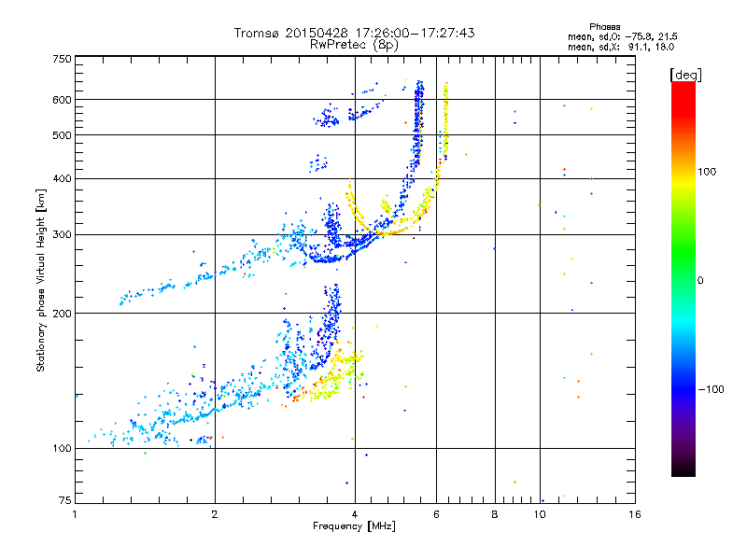Click the '75' height tick label
747x560 pixels.
pyautogui.click(x=65, y=500)
